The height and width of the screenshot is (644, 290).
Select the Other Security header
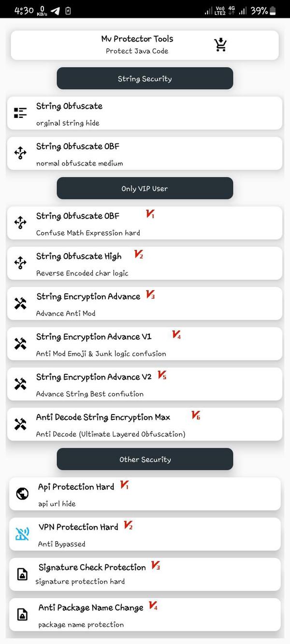(145, 459)
